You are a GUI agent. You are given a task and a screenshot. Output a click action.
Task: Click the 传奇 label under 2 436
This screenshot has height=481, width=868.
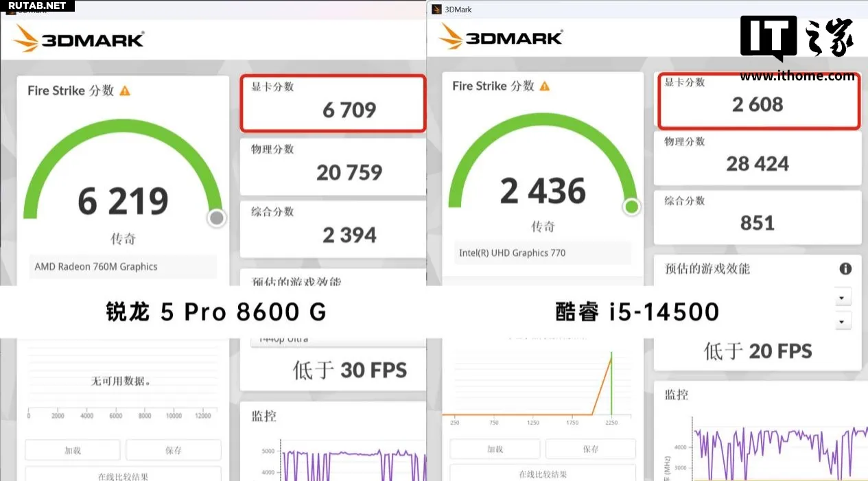(x=543, y=226)
